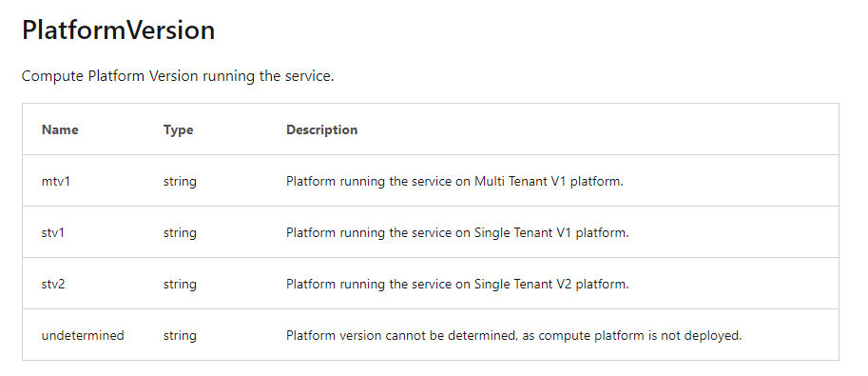Click the string type in mtv1 row

[x=180, y=182]
